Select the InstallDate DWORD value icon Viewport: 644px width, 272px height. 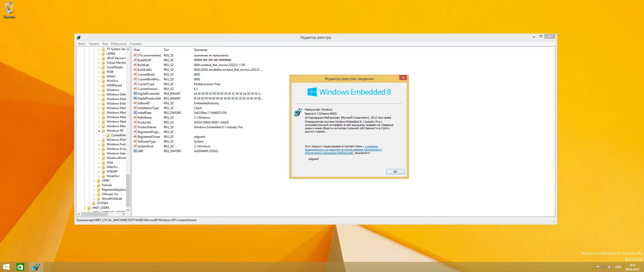point(135,113)
